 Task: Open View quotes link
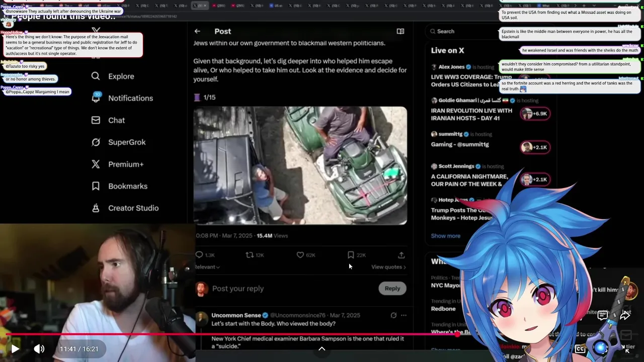click(388, 267)
